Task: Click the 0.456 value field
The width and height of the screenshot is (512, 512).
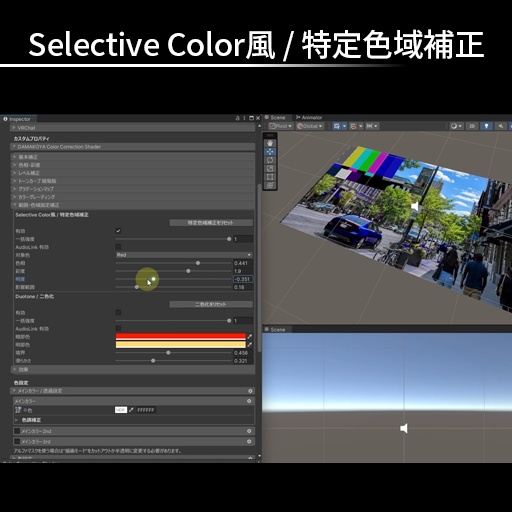Action: point(243,353)
